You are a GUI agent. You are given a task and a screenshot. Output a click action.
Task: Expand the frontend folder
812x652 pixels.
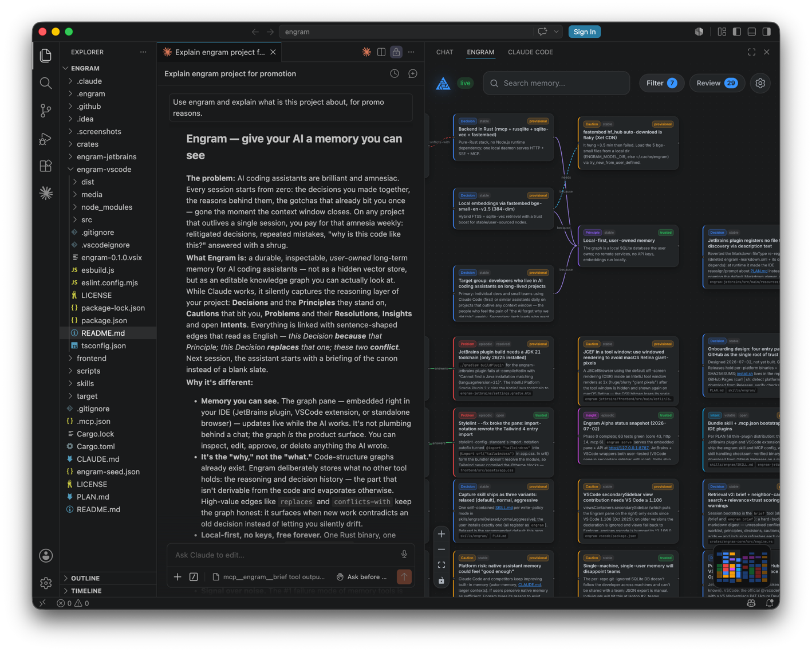point(108,359)
